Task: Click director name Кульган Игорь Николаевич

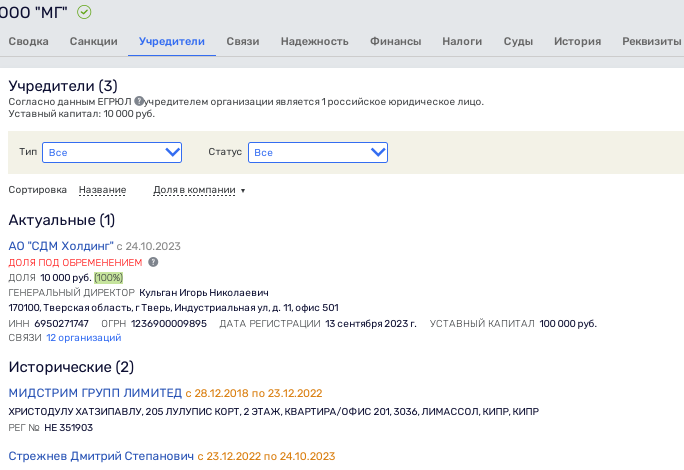Action: 204,293
